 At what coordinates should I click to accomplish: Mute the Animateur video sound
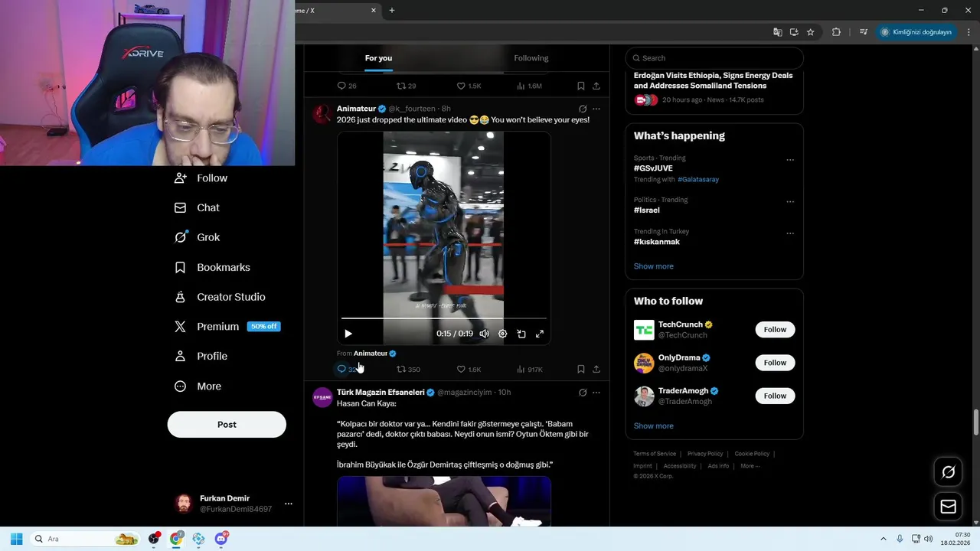tap(484, 334)
